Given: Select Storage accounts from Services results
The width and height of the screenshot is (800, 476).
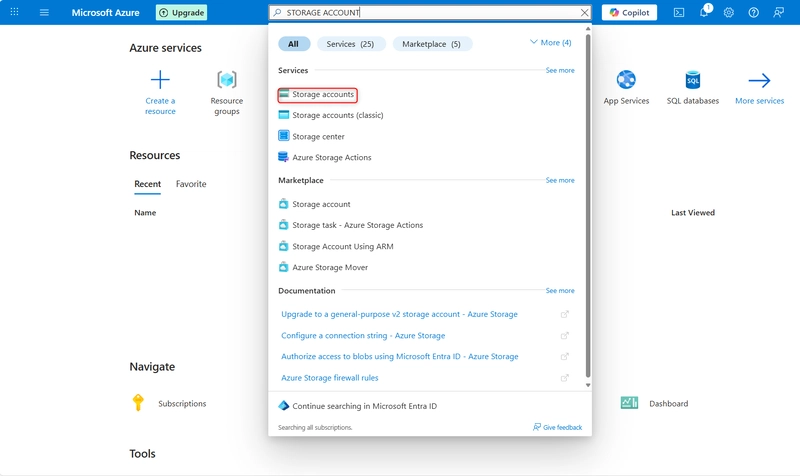Looking at the screenshot, I should click(322, 94).
